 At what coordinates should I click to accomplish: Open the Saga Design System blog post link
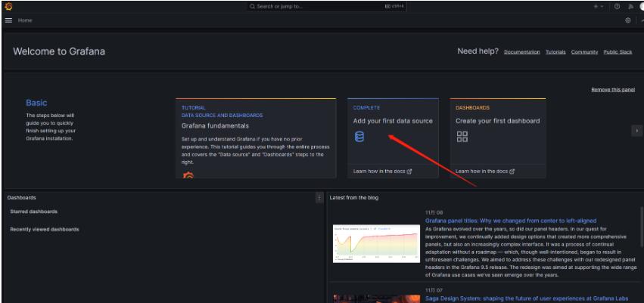[527, 299]
